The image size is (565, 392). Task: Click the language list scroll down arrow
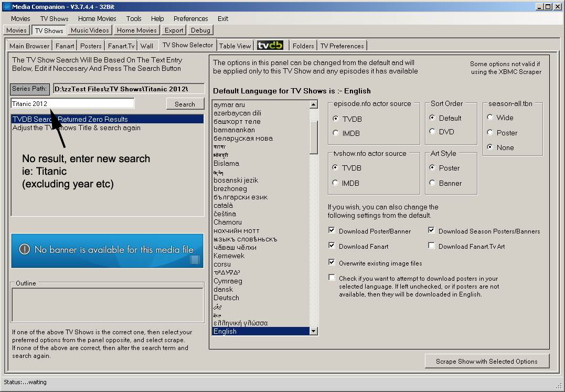pyautogui.click(x=314, y=331)
